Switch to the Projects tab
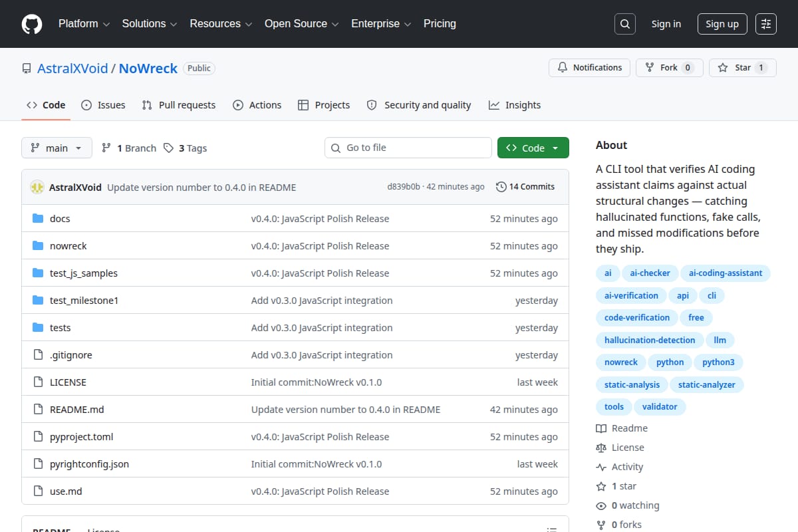The image size is (798, 532). (324, 105)
